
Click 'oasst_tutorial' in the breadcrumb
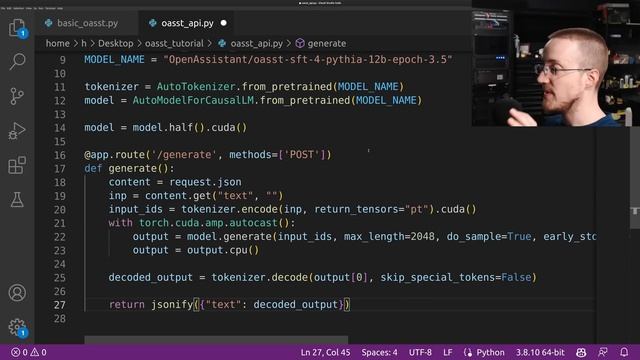tap(174, 43)
